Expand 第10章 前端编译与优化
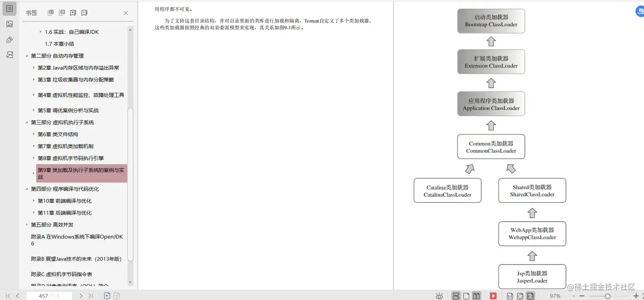 (34, 201)
